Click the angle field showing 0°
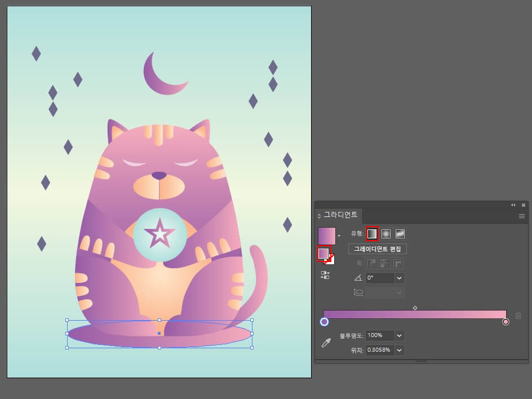This screenshot has width=532, height=399. coord(380,278)
